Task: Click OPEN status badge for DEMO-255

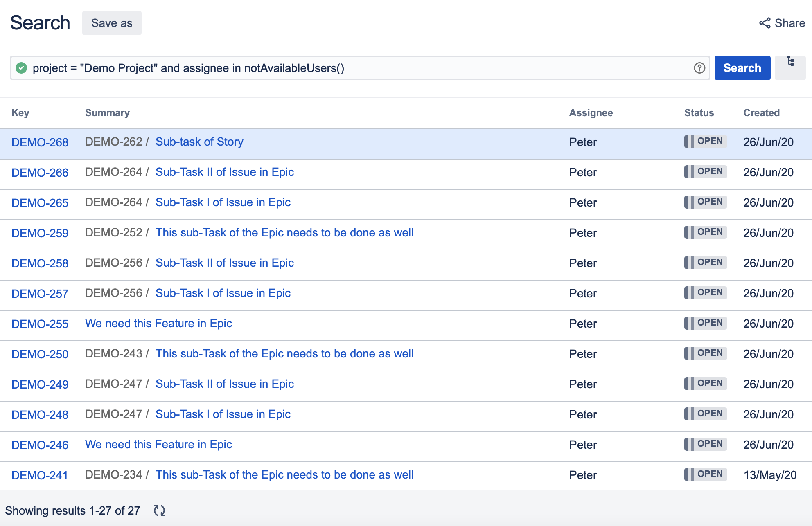Action: click(706, 323)
